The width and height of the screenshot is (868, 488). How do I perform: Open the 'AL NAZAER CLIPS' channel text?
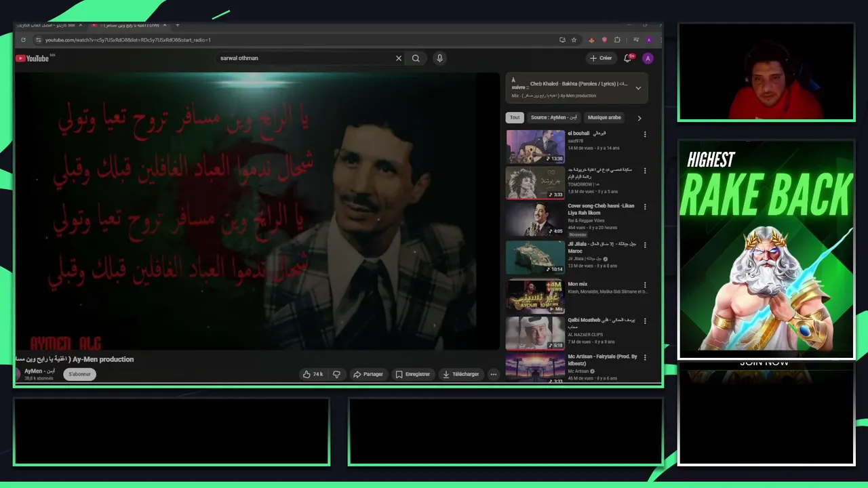(x=587, y=334)
